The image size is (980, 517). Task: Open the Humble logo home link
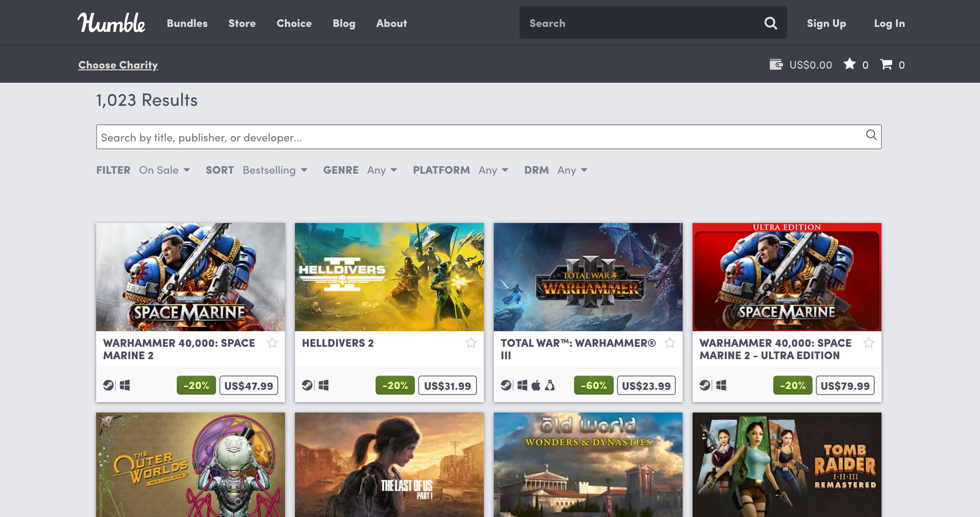click(x=111, y=23)
